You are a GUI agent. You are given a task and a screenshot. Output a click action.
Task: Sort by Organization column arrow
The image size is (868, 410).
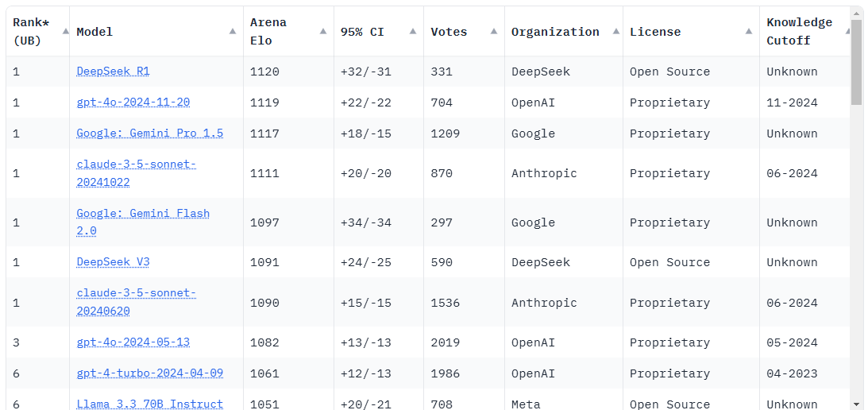[x=612, y=32]
